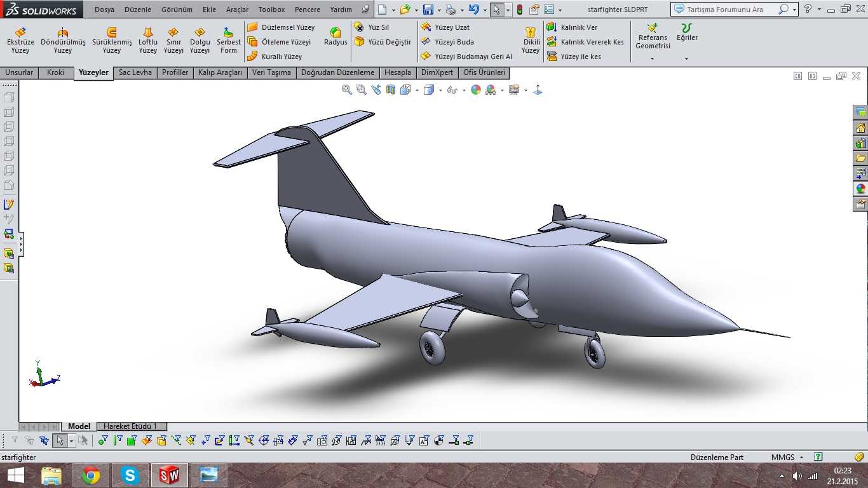The image size is (868, 488).
Task: Click the Yüz Sil command
Action: click(372, 27)
